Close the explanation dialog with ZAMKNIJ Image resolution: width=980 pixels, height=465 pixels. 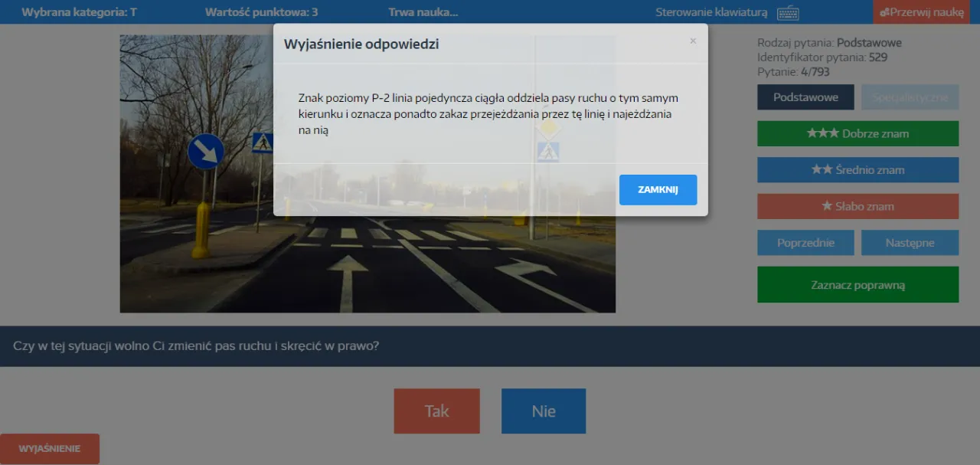click(x=658, y=190)
